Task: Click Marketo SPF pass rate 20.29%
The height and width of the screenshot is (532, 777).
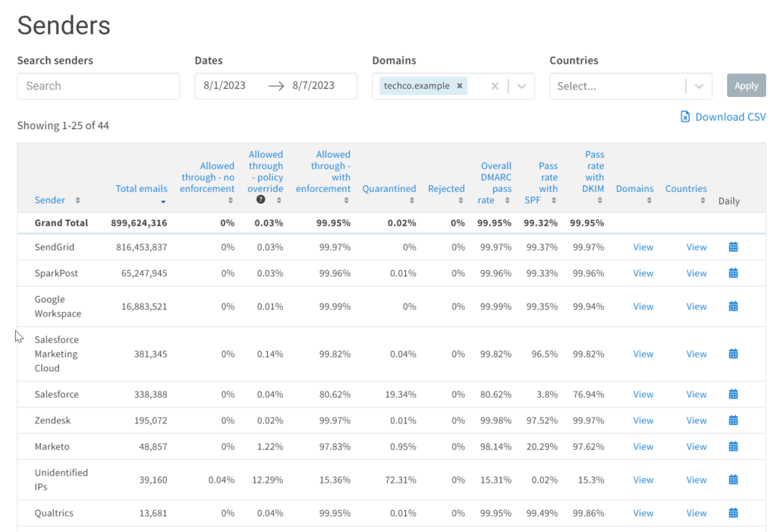Action: (x=542, y=447)
